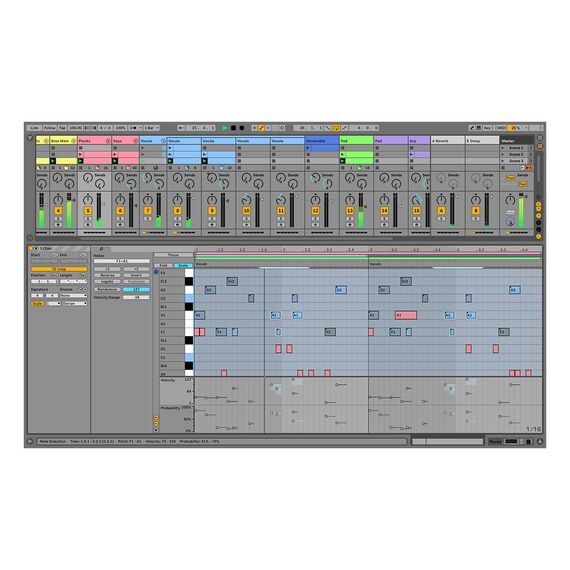Adjust the pan knob on track 10

(246, 200)
